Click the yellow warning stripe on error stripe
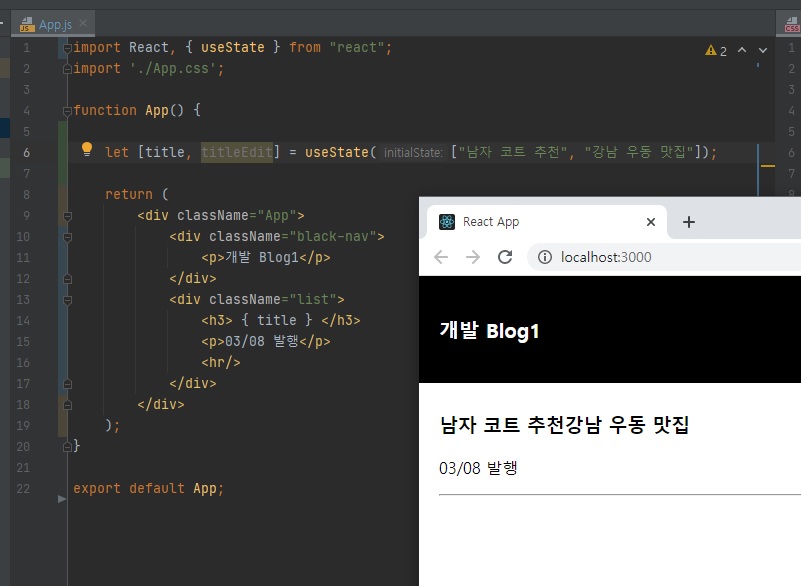This screenshot has height=586, width=801. click(767, 166)
